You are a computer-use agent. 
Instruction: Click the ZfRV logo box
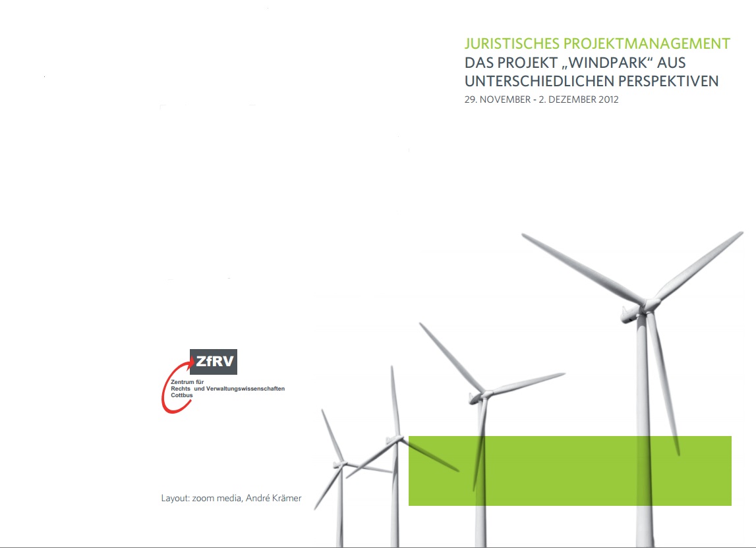click(214, 362)
